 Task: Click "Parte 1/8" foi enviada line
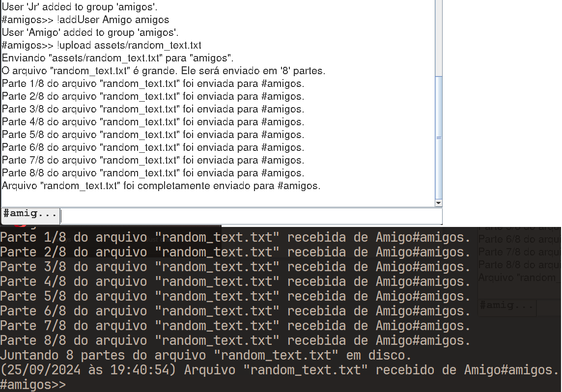tap(153, 84)
